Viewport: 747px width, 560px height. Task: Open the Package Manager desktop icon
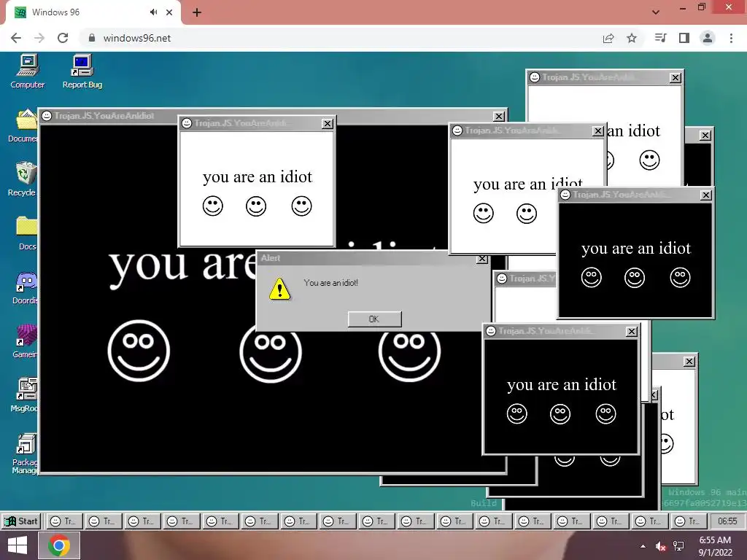pyautogui.click(x=25, y=454)
